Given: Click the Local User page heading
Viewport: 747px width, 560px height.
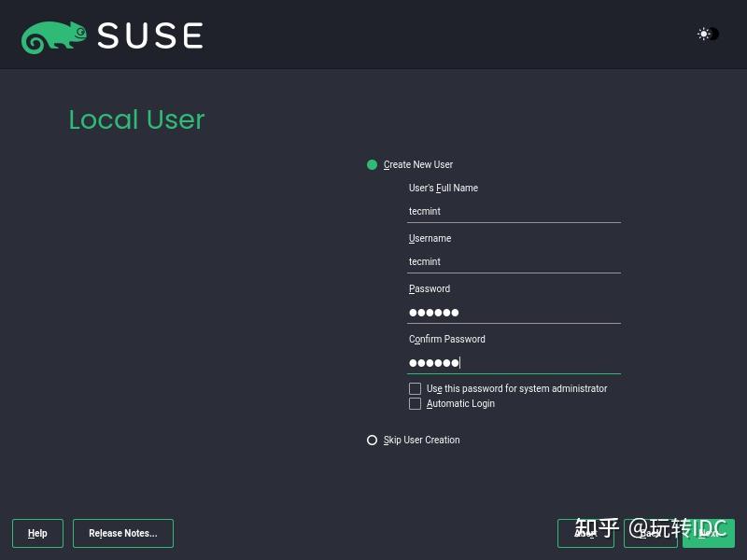Looking at the screenshot, I should point(136,119).
